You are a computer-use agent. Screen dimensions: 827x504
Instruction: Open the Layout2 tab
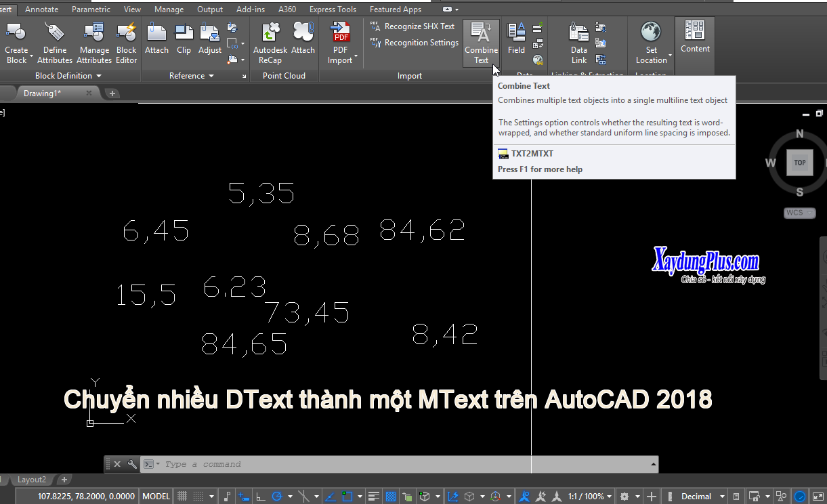pos(30,479)
